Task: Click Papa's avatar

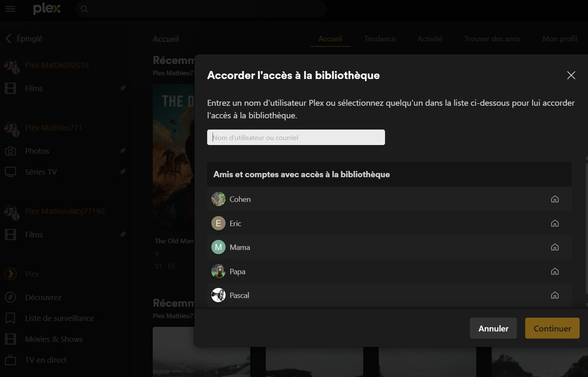Action: [x=218, y=271]
